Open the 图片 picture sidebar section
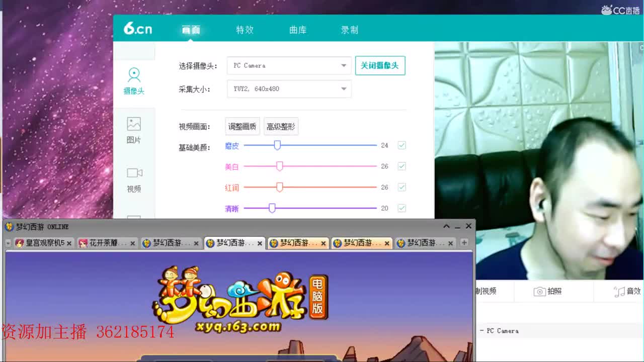This screenshot has height=362, width=644. point(134,130)
